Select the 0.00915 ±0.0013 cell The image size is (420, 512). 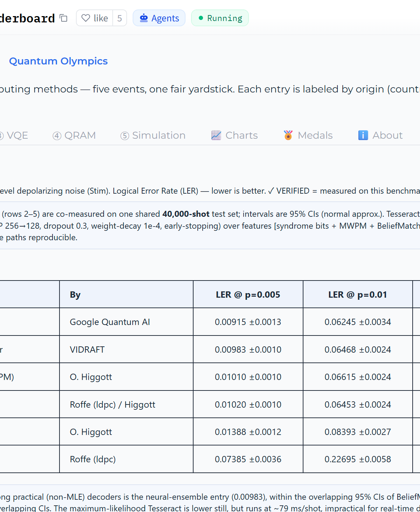(248, 322)
